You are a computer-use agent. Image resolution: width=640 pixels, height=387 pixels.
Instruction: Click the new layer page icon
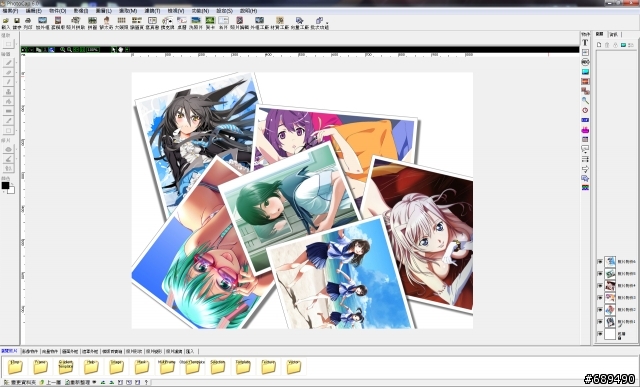599,45
